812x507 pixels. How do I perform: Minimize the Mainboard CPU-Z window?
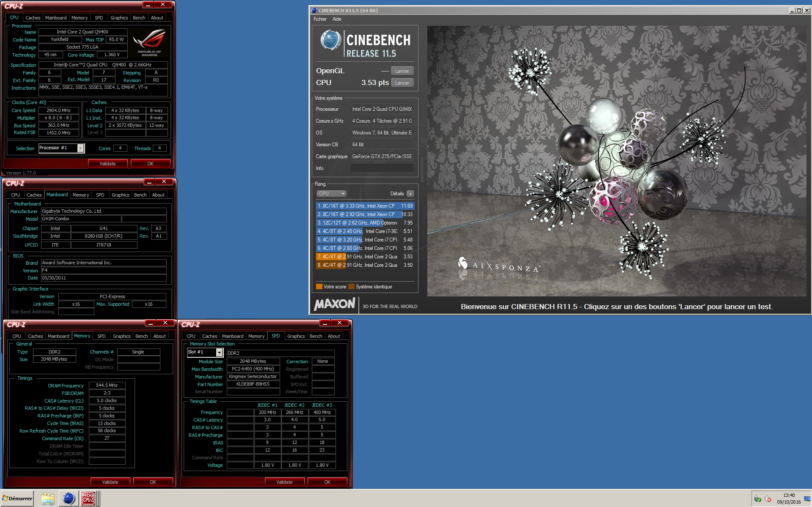click(x=149, y=182)
